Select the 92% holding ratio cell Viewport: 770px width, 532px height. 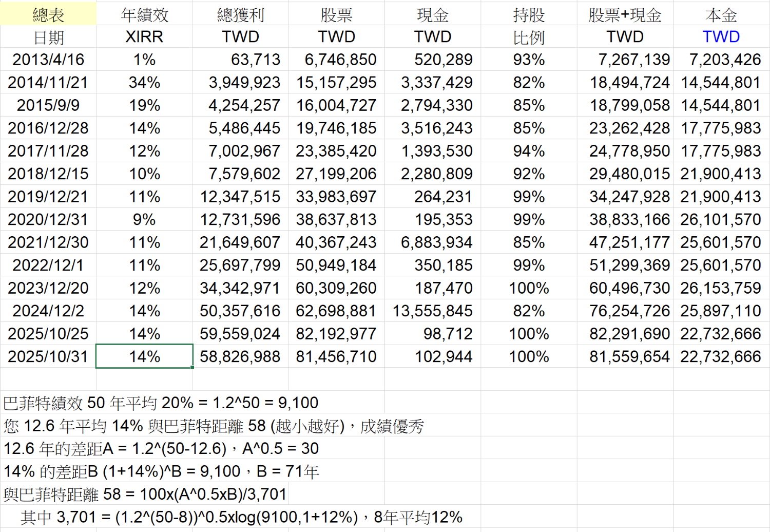pos(529,174)
